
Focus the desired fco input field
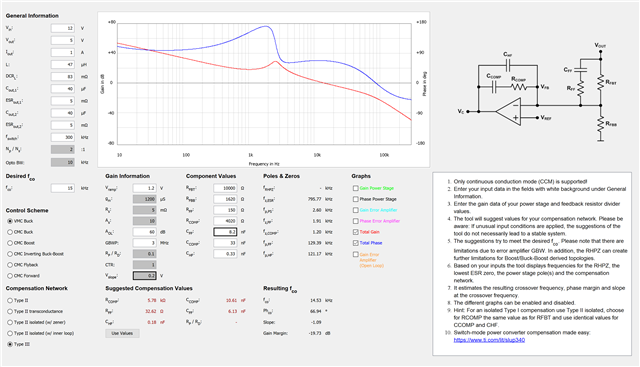pyautogui.click(x=62, y=188)
